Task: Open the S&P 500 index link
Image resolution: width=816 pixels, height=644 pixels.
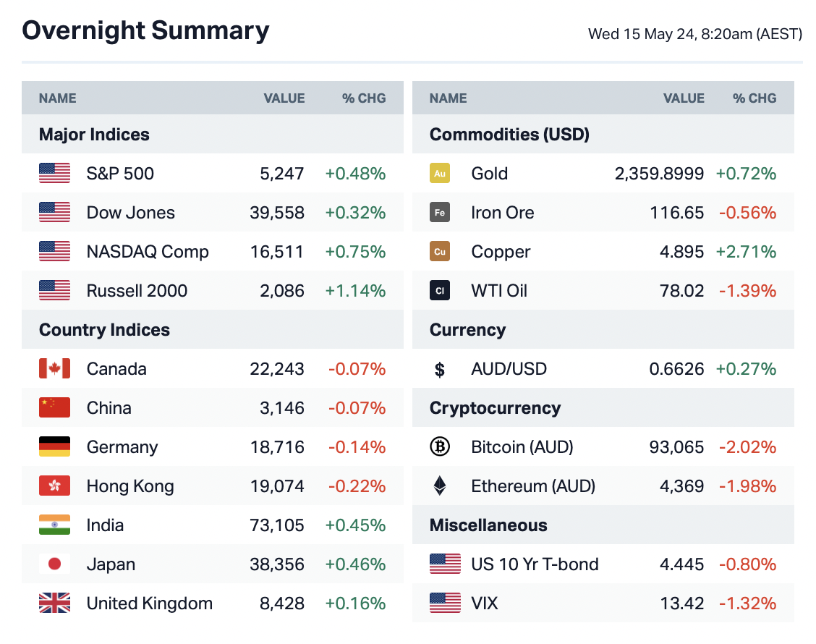Action: pos(120,174)
